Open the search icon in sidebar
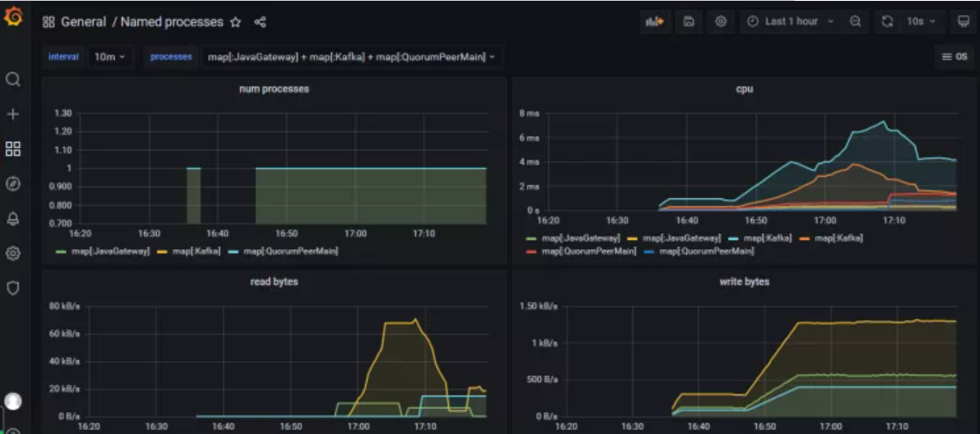 [x=13, y=80]
